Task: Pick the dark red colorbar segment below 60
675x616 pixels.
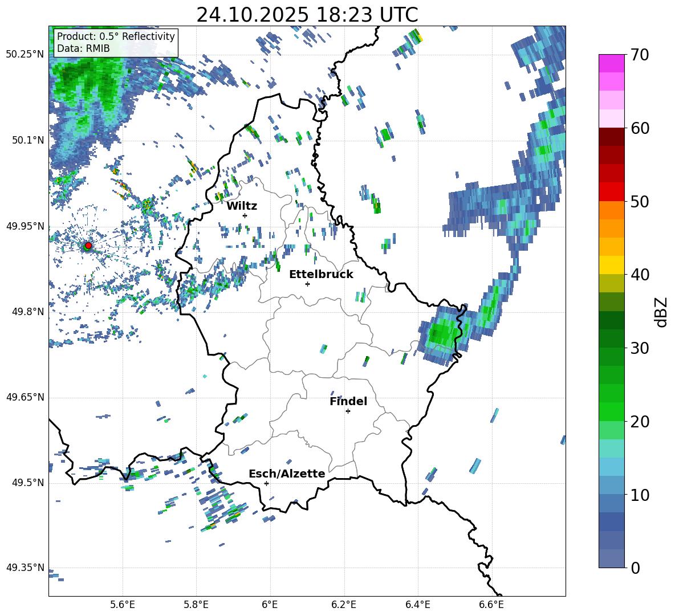Action: (611, 136)
